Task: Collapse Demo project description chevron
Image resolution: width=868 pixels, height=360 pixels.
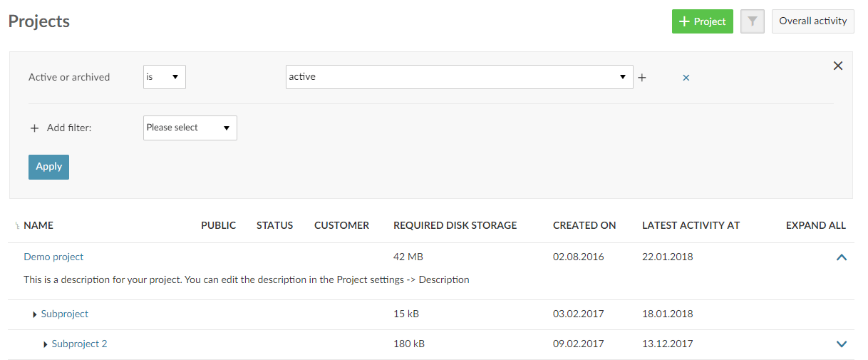Action: (841, 257)
